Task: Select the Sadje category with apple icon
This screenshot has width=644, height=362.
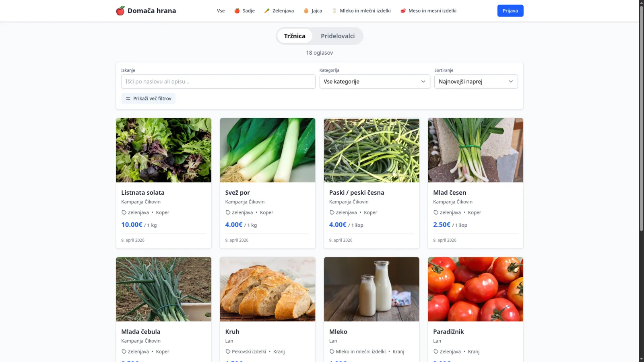Action: (244, 11)
